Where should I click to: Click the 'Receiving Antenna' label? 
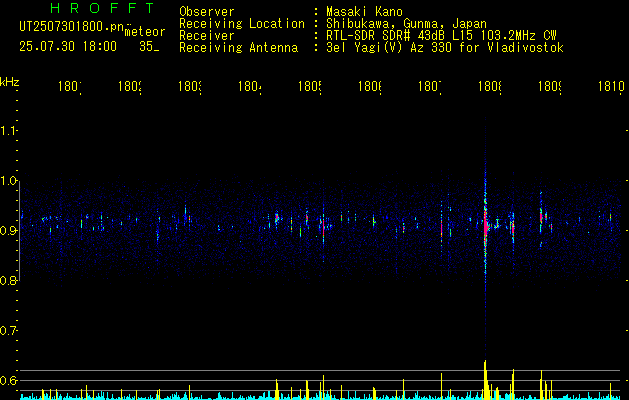pos(238,48)
